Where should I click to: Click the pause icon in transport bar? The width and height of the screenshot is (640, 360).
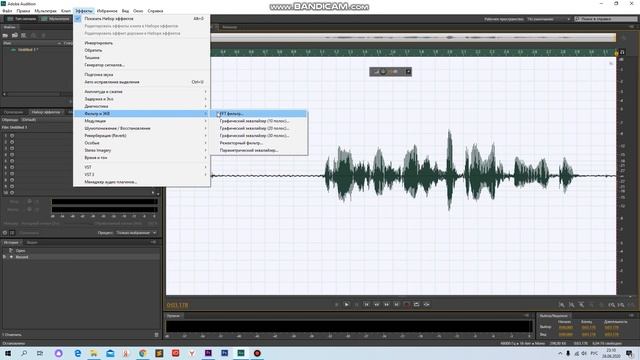coord(357,304)
